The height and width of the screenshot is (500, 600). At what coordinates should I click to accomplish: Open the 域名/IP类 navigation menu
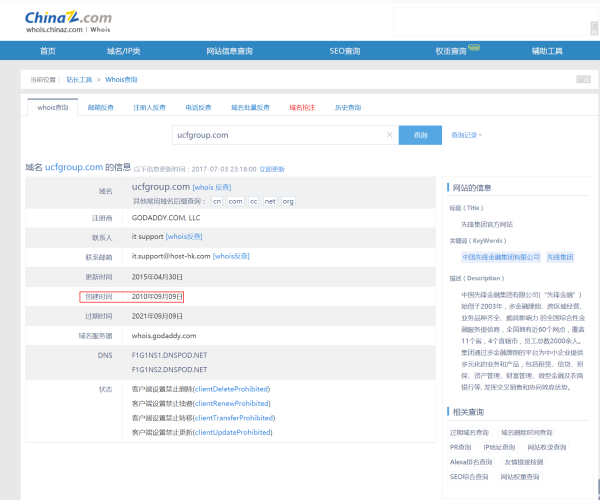click(x=123, y=51)
